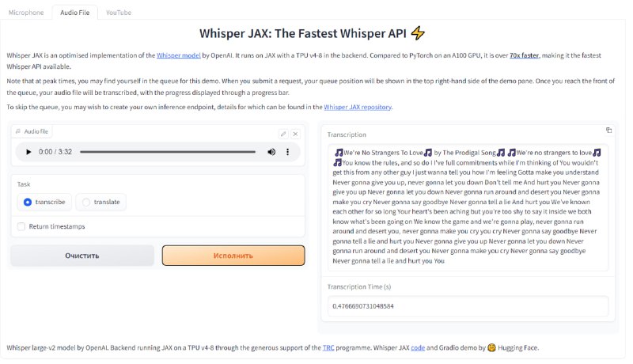Remove the audio file with X icon
633x364 pixels.
click(295, 134)
